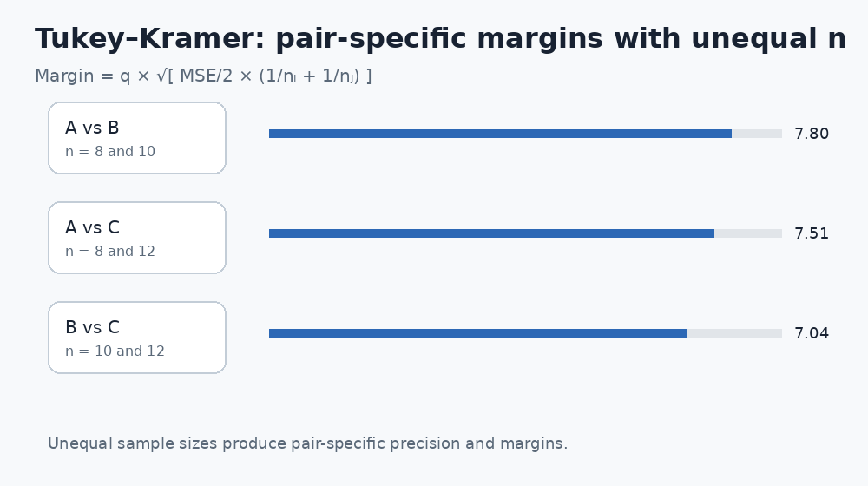Select the A vs B card
The image size is (868, 486).
click(x=137, y=138)
